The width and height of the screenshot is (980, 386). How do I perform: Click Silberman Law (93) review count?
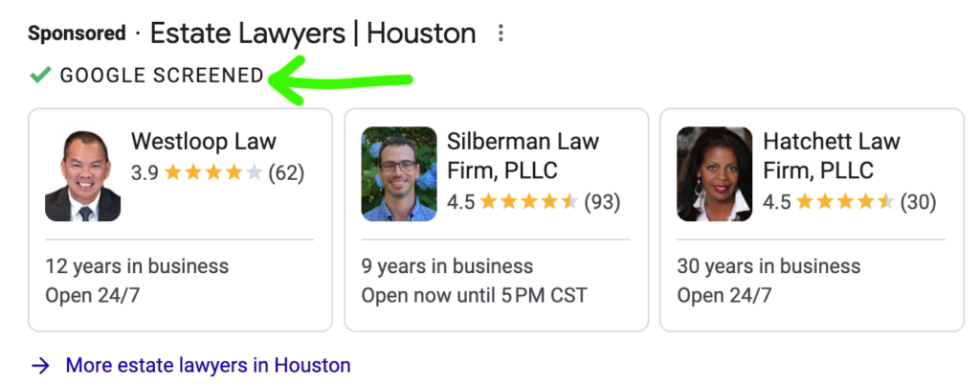[602, 201]
